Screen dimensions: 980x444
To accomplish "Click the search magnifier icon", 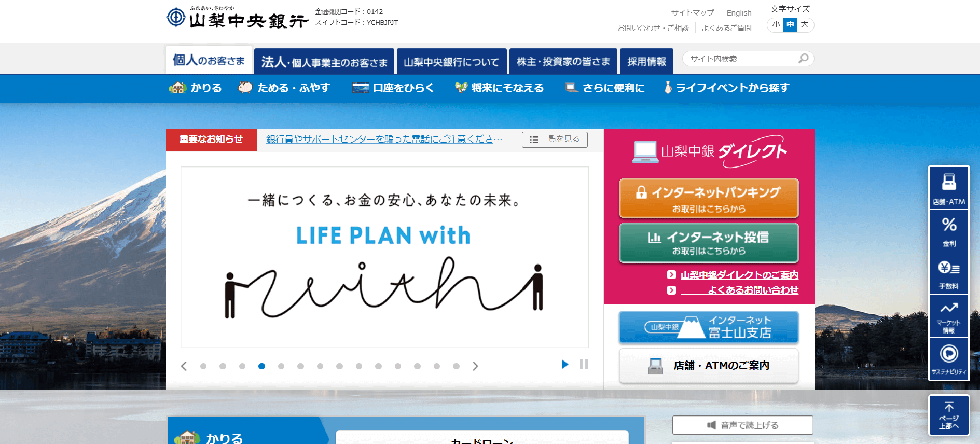I will point(803,59).
